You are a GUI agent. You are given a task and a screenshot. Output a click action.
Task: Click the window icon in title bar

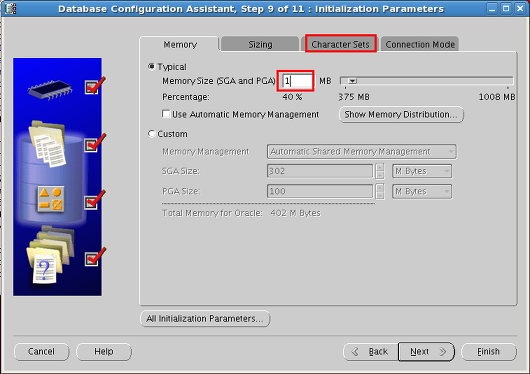tap(10, 8)
